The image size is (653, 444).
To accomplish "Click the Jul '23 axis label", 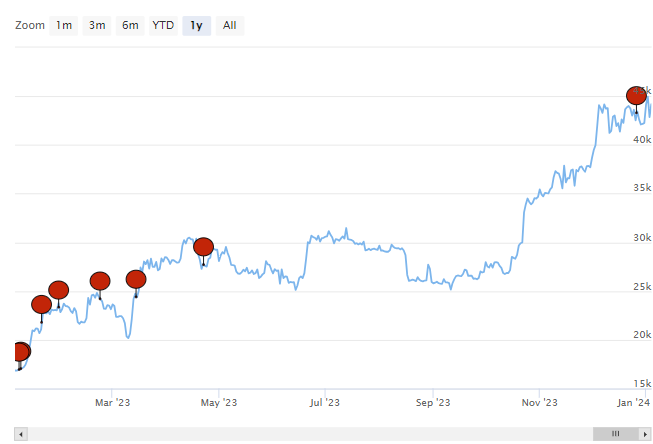I will [325, 403].
